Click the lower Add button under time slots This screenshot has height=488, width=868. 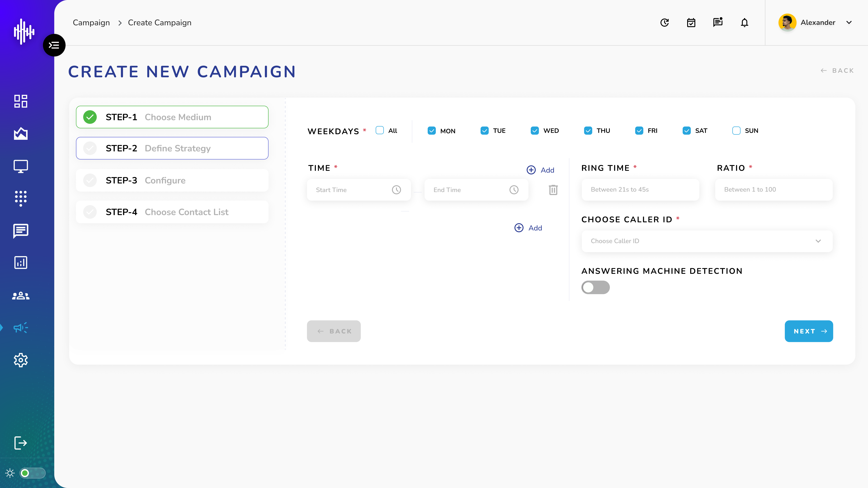coord(528,228)
